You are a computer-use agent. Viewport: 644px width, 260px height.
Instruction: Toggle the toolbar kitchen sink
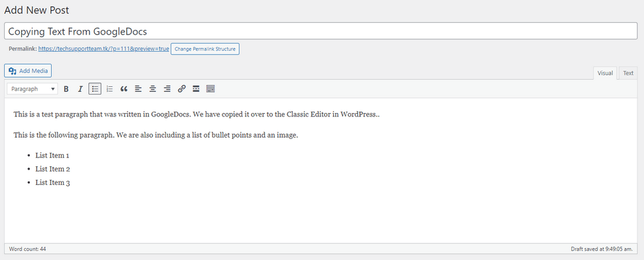click(x=210, y=89)
